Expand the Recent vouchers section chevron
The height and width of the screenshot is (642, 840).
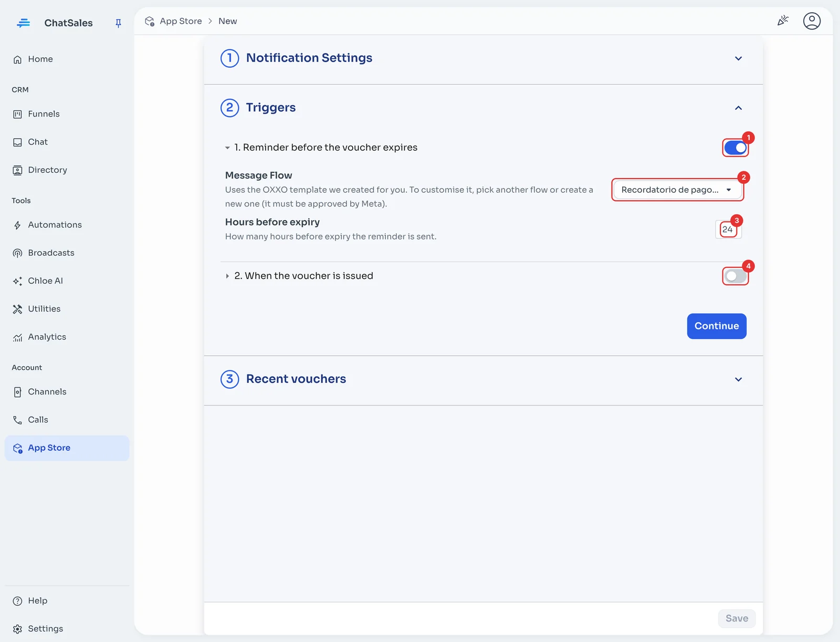(x=738, y=379)
